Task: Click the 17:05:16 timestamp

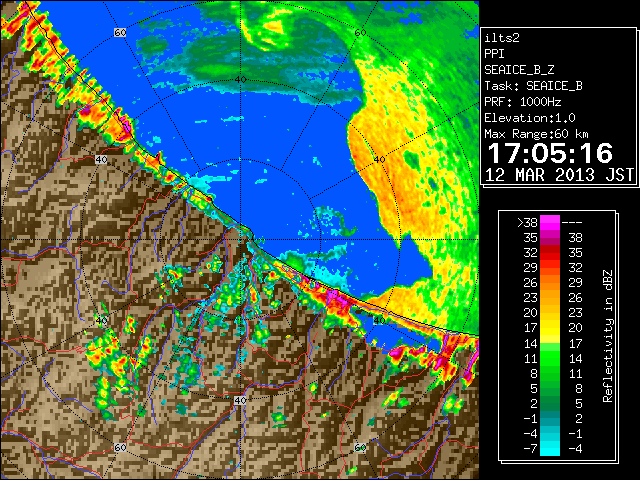Action: pyautogui.click(x=550, y=153)
